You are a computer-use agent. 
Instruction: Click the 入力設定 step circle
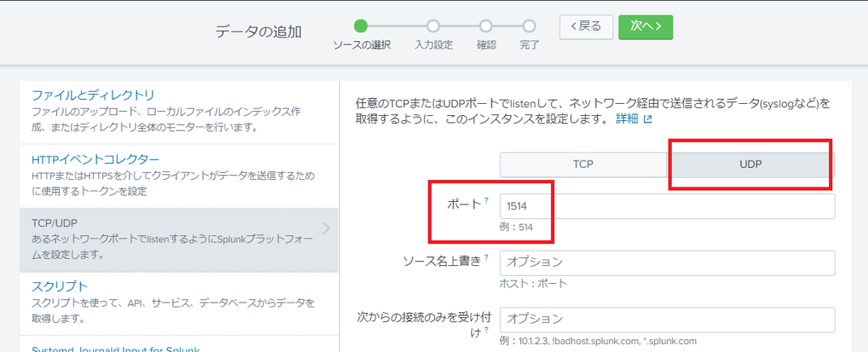tap(433, 26)
